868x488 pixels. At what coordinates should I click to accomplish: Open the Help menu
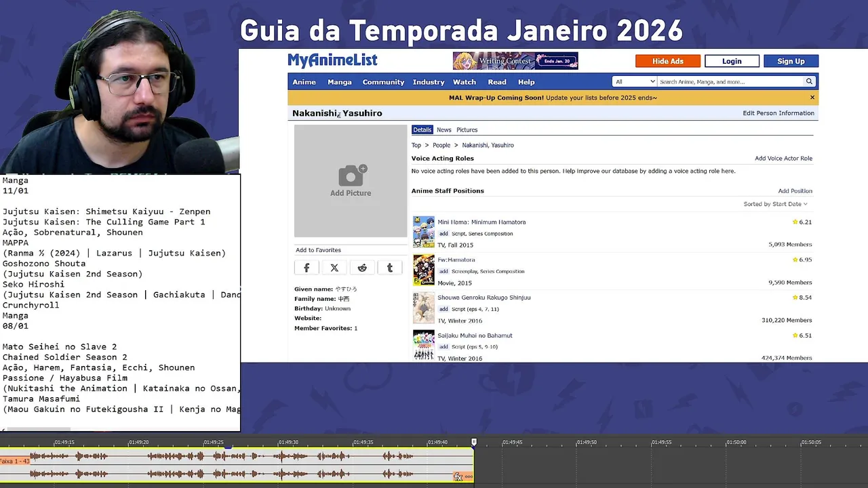tap(526, 82)
